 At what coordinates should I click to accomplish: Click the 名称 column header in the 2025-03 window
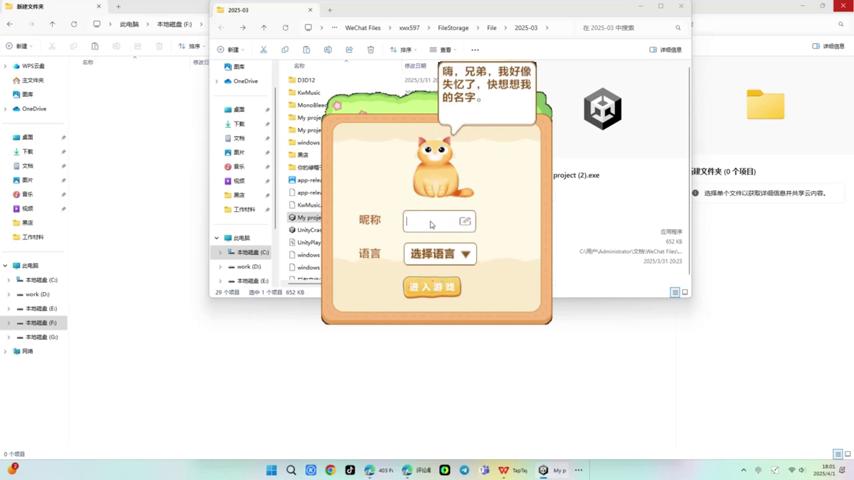tap(300, 66)
